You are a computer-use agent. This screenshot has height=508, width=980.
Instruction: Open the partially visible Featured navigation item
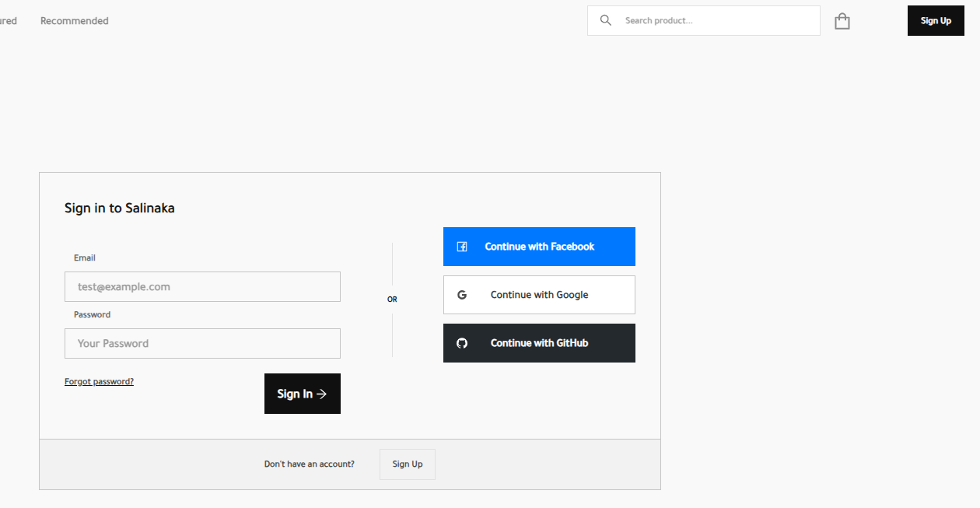pos(8,21)
